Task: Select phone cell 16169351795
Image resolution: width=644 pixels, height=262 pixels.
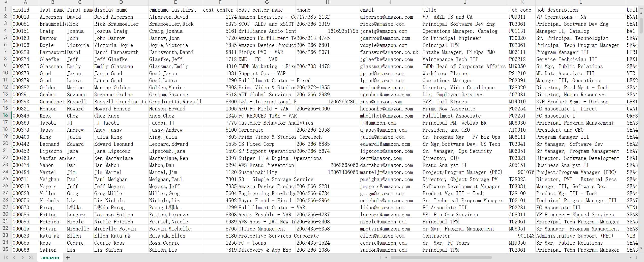Action: pos(327,31)
